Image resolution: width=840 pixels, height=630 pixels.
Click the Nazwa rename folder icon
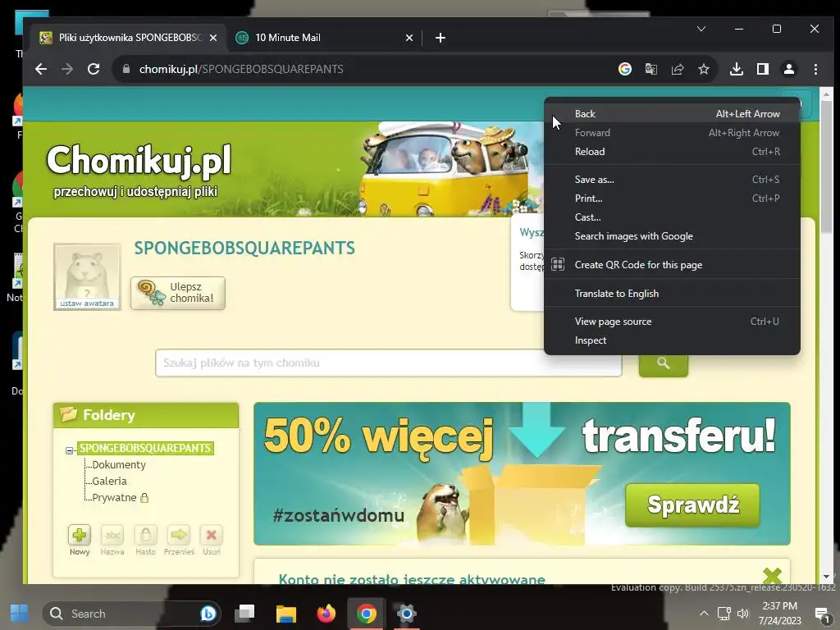[x=112, y=535]
